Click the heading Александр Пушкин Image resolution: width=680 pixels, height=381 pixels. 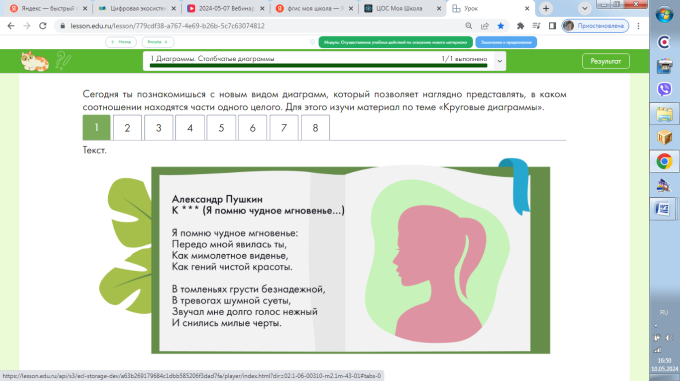click(x=217, y=199)
